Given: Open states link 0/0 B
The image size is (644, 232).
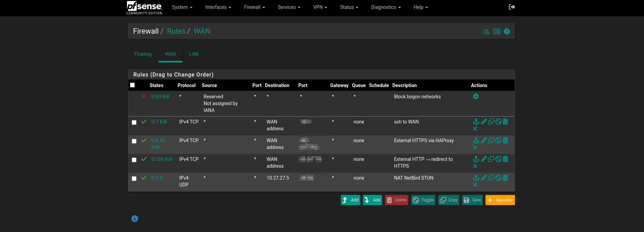Looking at the screenshot, I should (x=157, y=178).
